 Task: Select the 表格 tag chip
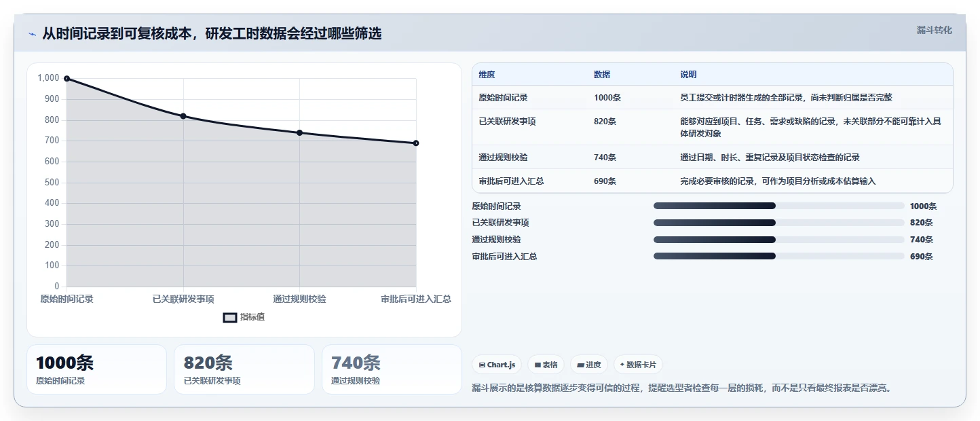click(546, 365)
